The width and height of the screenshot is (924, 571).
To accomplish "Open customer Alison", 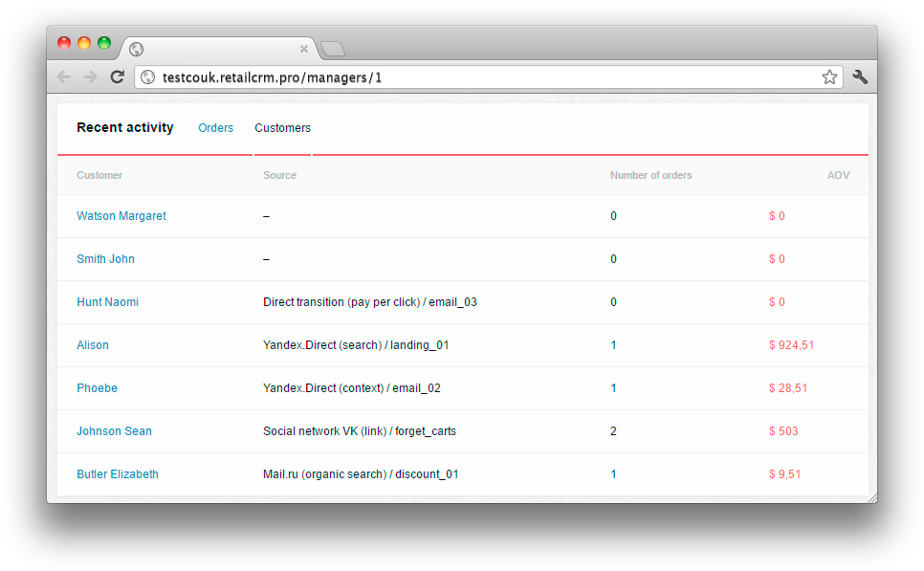I will (93, 344).
